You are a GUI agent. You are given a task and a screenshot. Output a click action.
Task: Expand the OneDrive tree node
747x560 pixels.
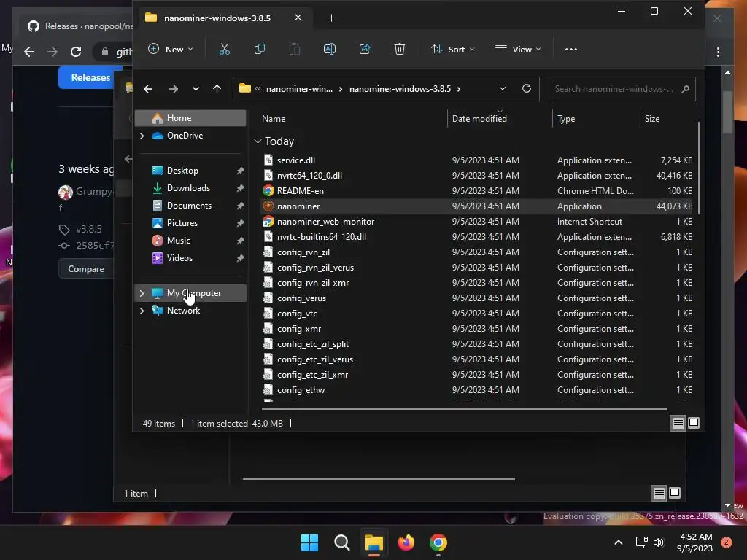click(142, 136)
